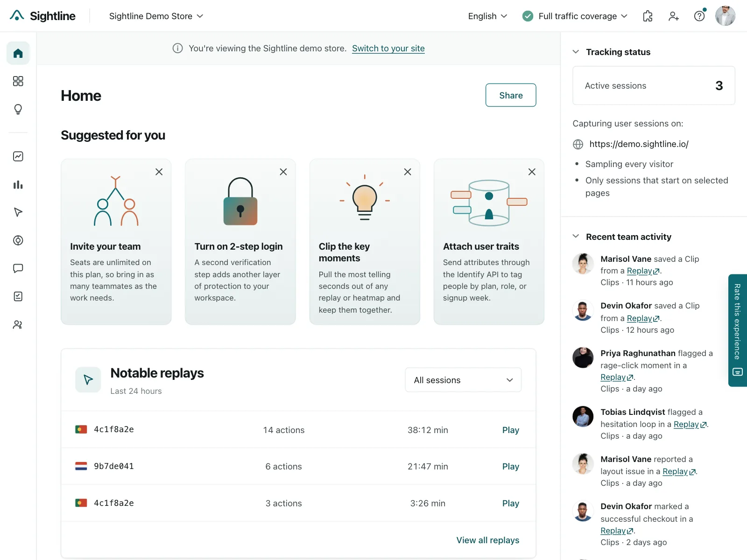Click the cursor icon beside Notable replays

pyautogui.click(x=88, y=380)
